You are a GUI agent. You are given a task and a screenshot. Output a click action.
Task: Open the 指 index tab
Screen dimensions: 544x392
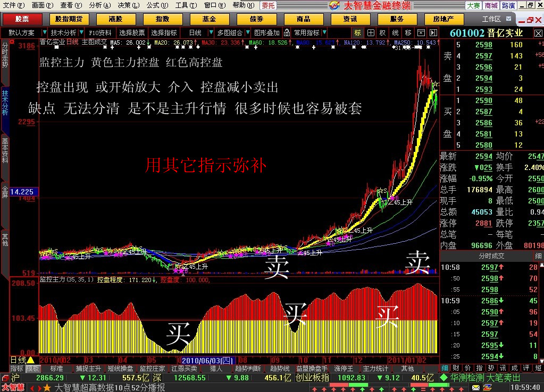pos(480,368)
